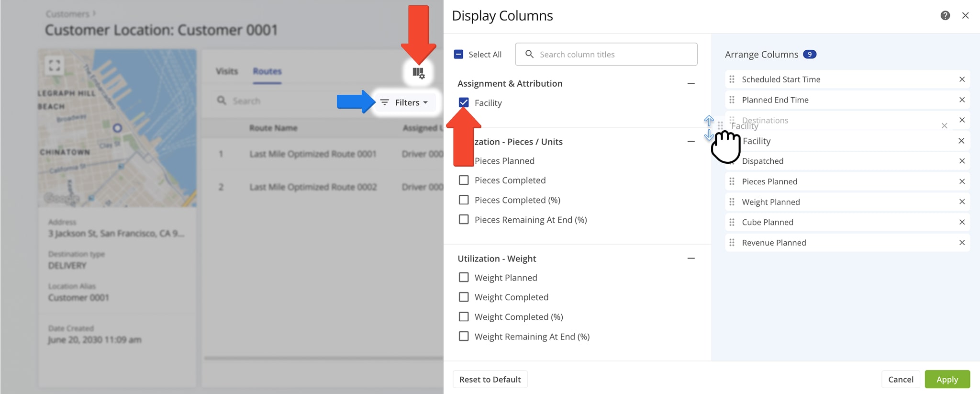Collapse Utilization - Weight section
Image resolution: width=980 pixels, height=394 pixels.
click(x=691, y=258)
